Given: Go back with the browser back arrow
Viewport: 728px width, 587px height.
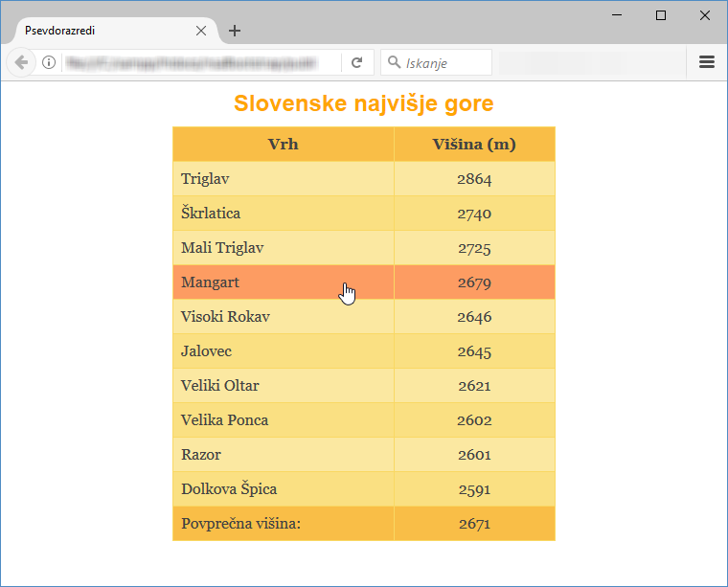Looking at the screenshot, I should (21, 62).
